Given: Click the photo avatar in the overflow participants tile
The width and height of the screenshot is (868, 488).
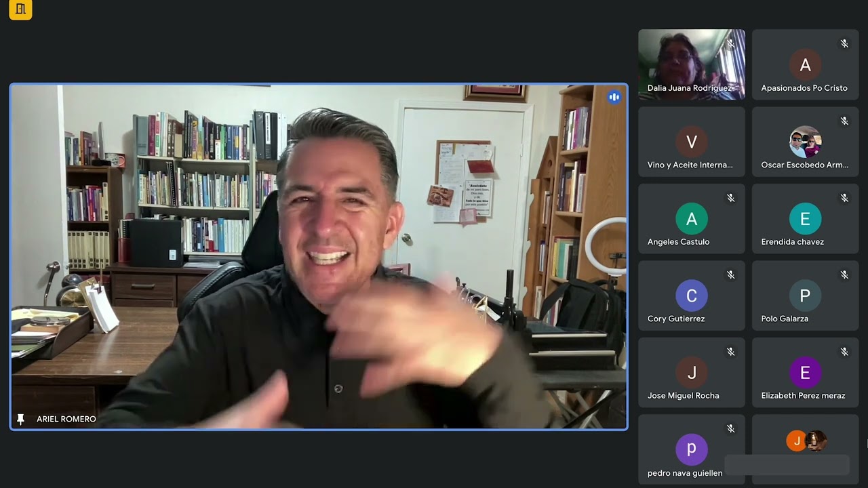Looking at the screenshot, I should (x=816, y=441).
